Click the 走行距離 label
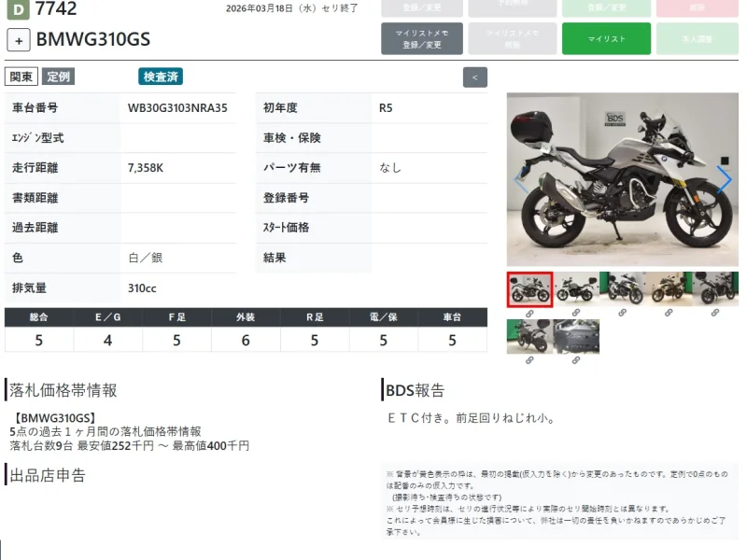 click(x=35, y=168)
